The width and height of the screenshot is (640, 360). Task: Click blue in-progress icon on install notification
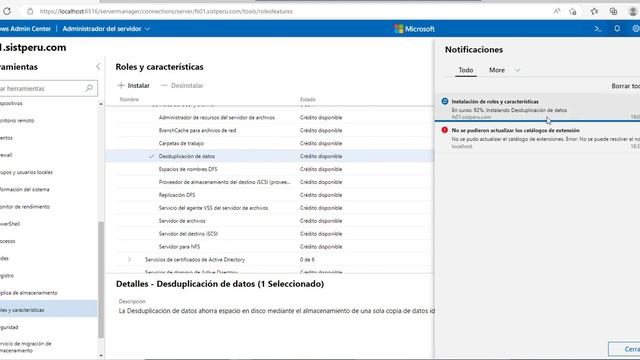445,101
